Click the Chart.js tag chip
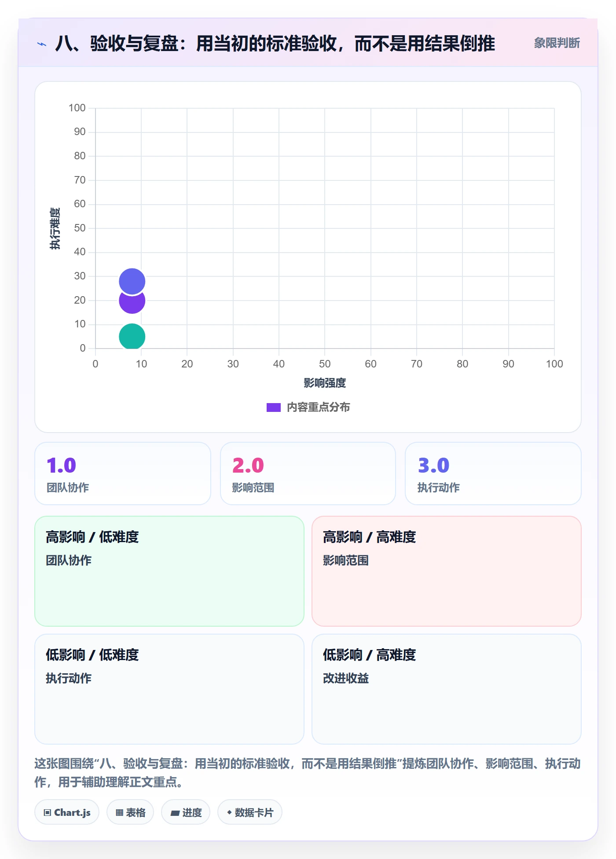Screen dimensions: 616x859 pyautogui.click(x=67, y=812)
